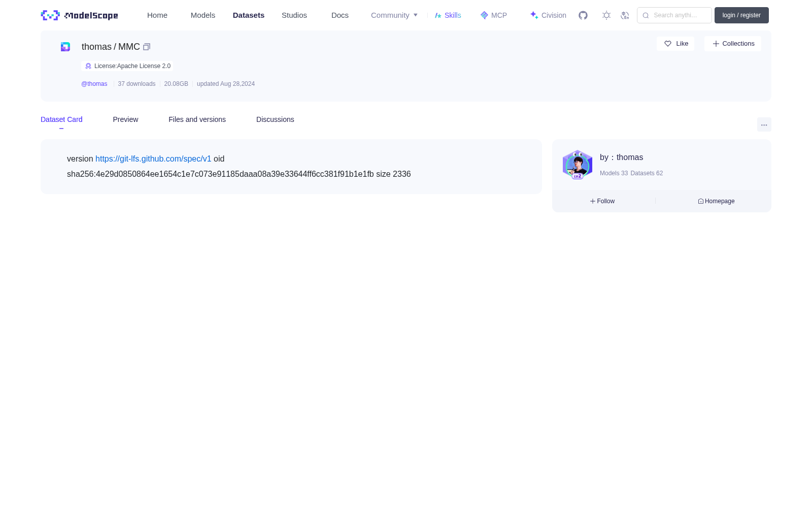Click the dataset avatar icon beside thomas/MMC

(x=65, y=47)
